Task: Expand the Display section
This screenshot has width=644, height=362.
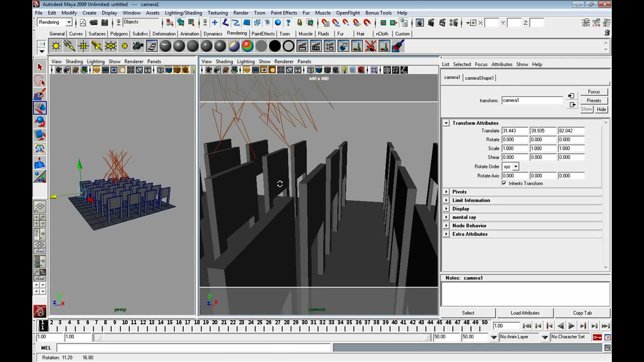Action: tap(446, 209)
